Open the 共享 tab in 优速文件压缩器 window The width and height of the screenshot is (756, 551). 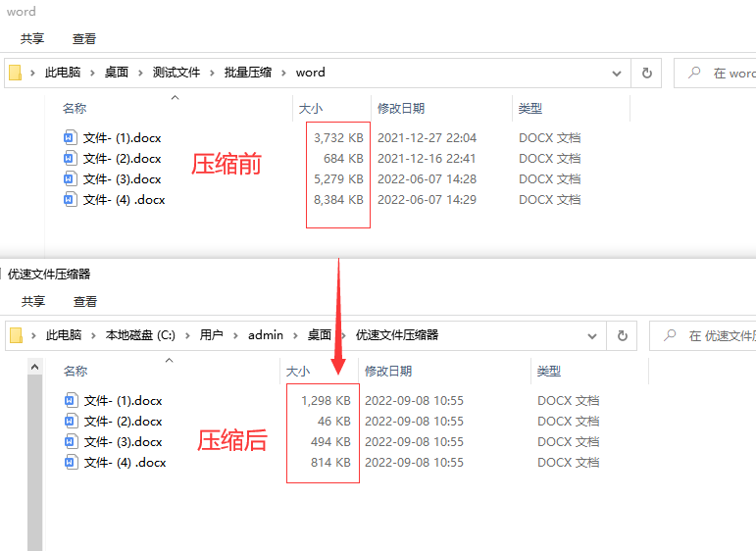click(33, 301)
